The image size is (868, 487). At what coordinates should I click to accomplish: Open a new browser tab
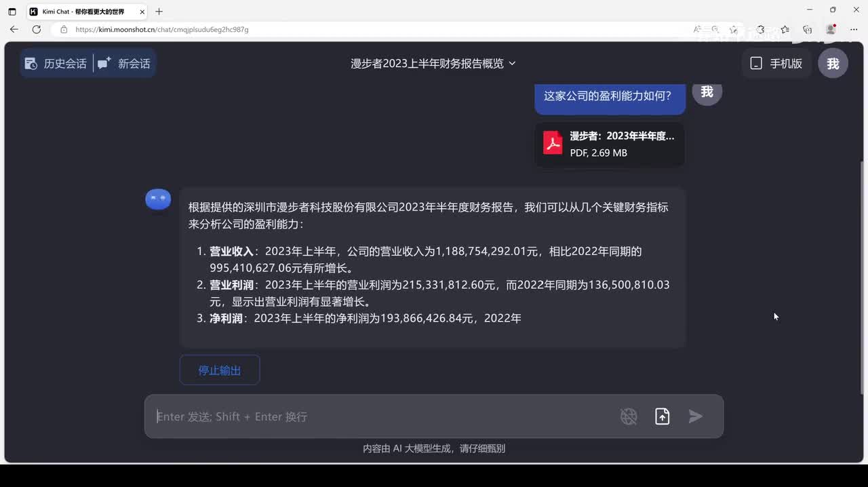click(159, 12)
